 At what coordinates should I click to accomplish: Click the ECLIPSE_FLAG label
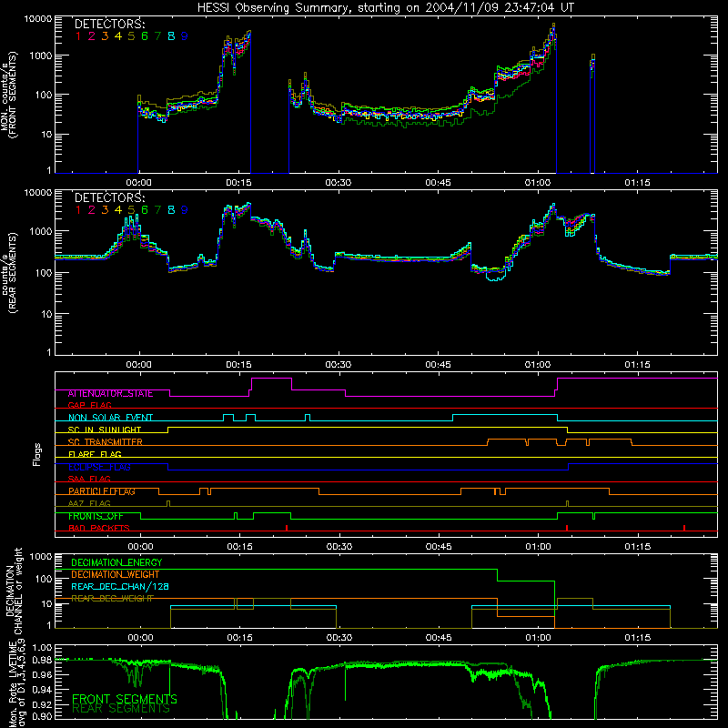pyautogui.click(x=99, y=467)
